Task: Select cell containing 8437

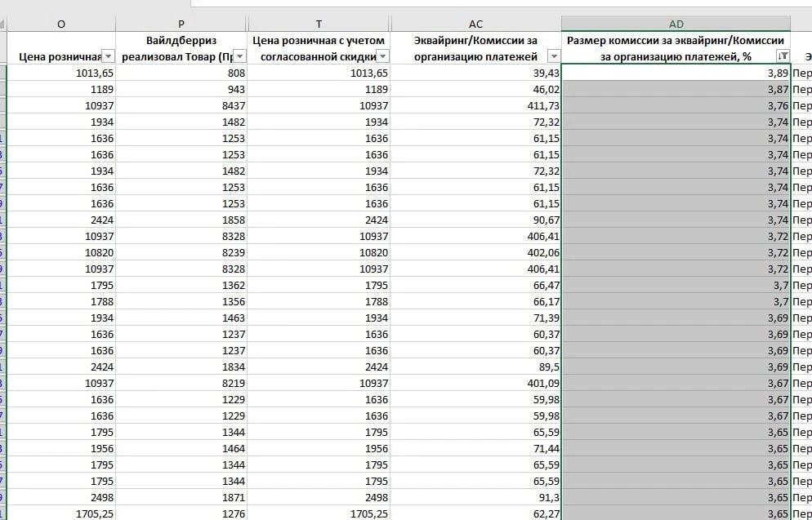Action: point(181,105)
